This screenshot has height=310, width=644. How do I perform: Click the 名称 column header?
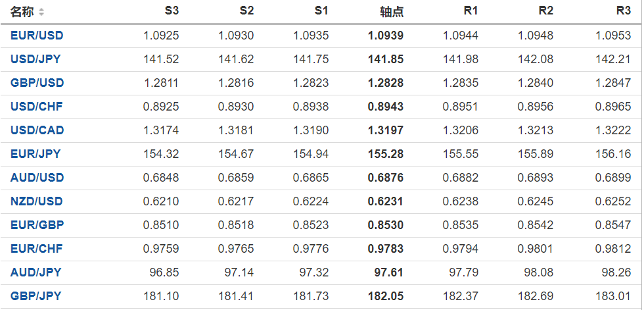[x=22, y=12]
